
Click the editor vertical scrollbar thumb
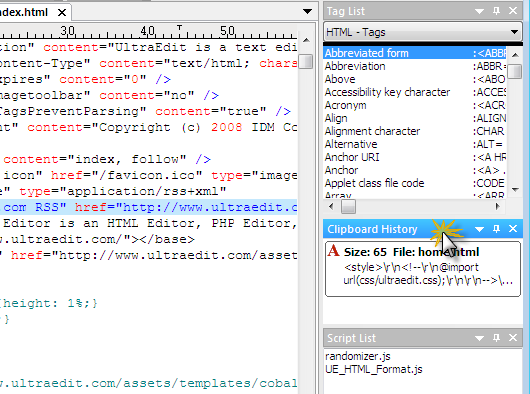(306, 61)
